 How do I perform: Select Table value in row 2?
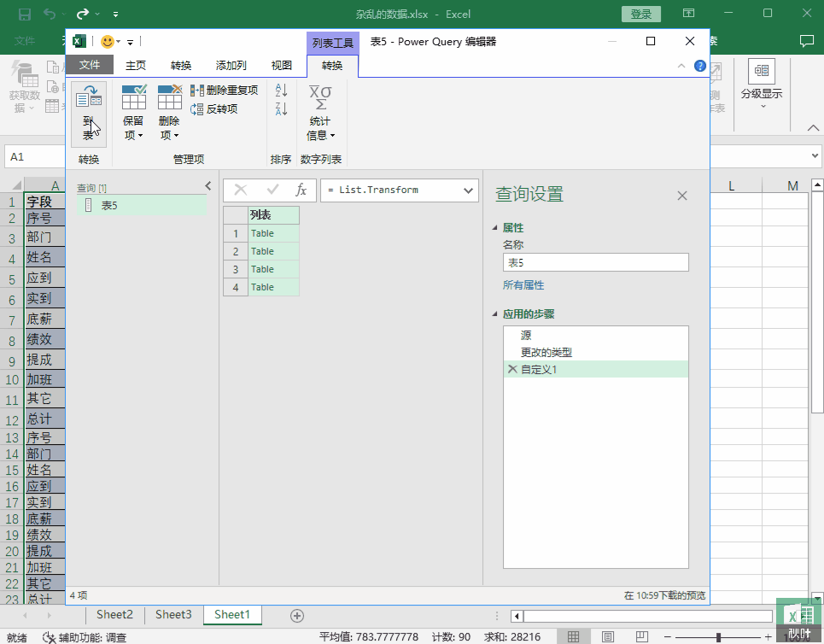[274, 251]
